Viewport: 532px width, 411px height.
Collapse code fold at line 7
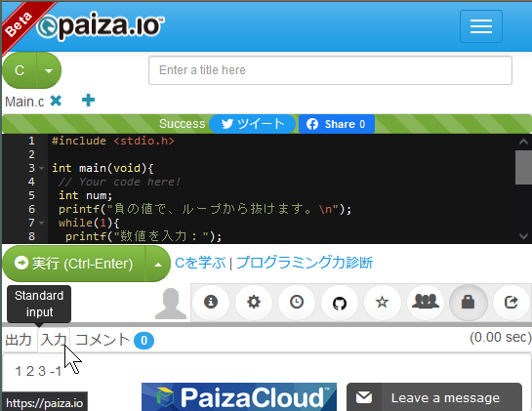coord(42,223)
